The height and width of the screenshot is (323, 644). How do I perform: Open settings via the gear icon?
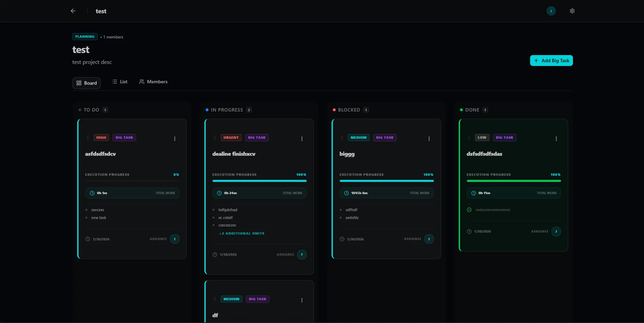572,11
